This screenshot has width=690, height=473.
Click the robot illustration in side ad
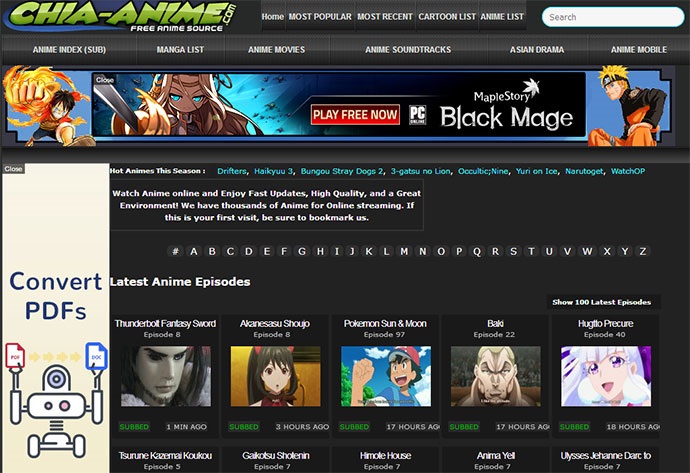click(56, 411)
